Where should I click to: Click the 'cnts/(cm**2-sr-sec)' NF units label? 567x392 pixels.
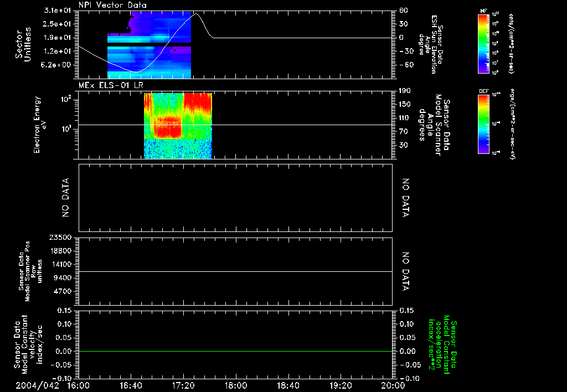[511, 43]
